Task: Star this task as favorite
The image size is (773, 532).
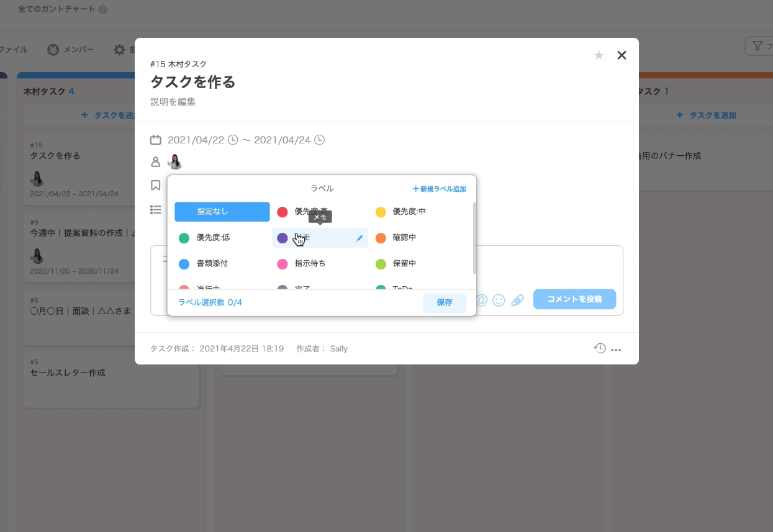Action: click(599, 55)
